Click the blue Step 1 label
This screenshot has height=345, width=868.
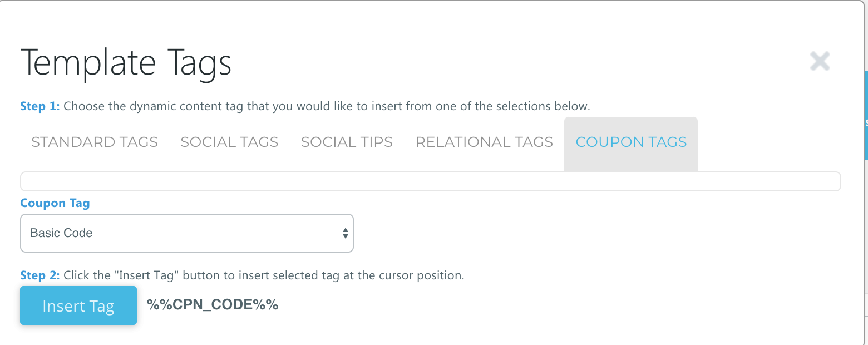pyautogui.click(x=40, y=106)
